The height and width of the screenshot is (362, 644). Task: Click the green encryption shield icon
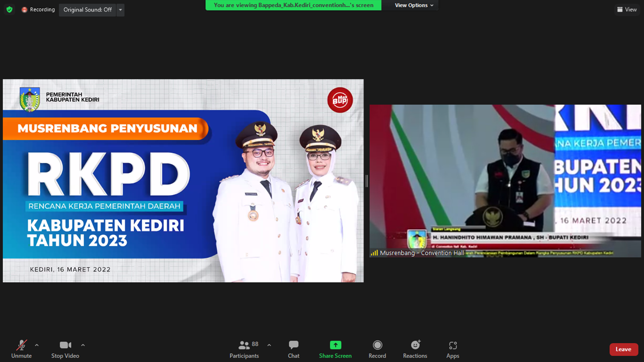pos(9,10)
